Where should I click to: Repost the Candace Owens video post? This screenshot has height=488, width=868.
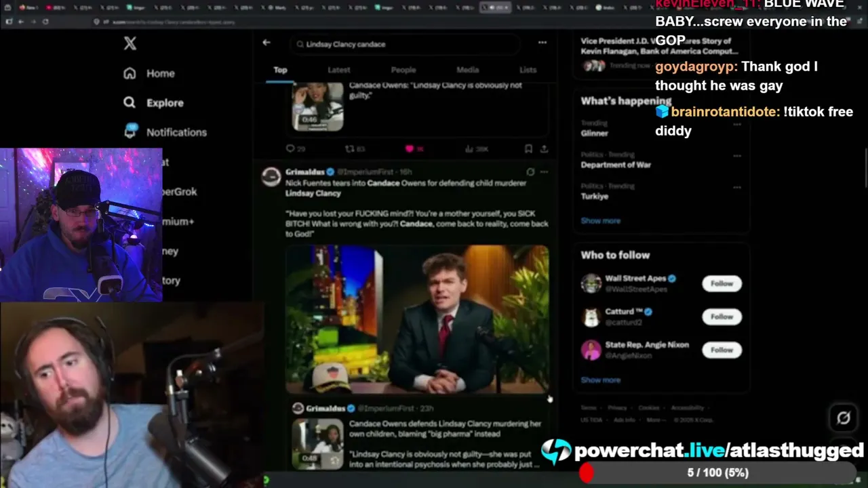[350, 148]
